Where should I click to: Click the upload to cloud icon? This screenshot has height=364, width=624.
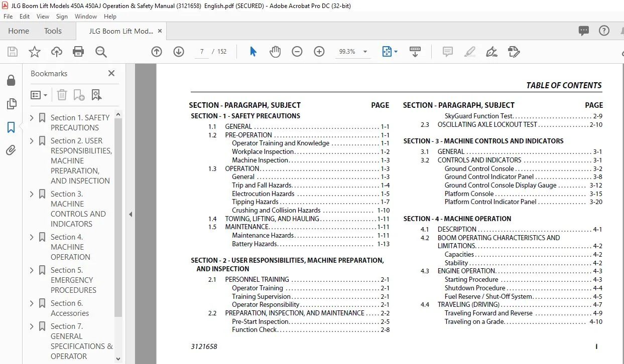(x=57, y=52)
